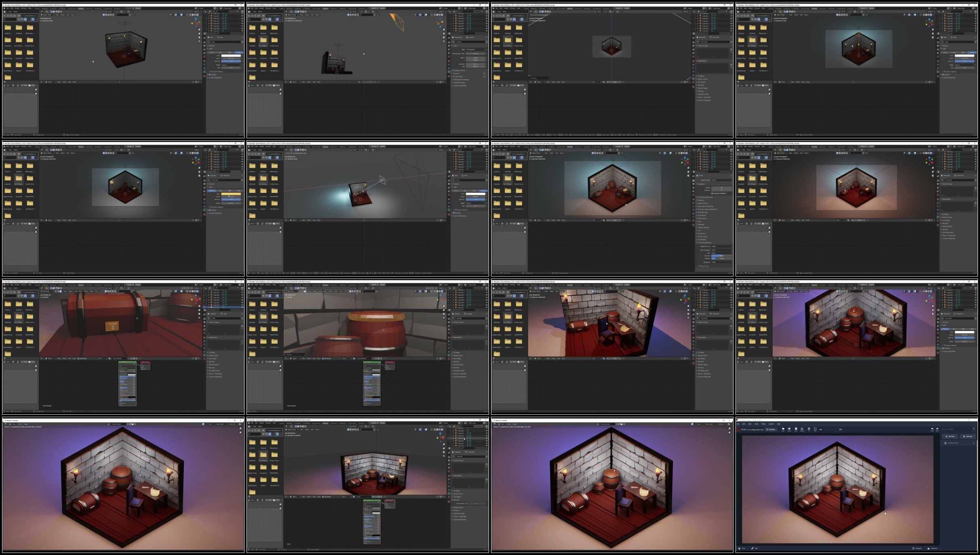Open the Navigator panel icon

[913, 548]
